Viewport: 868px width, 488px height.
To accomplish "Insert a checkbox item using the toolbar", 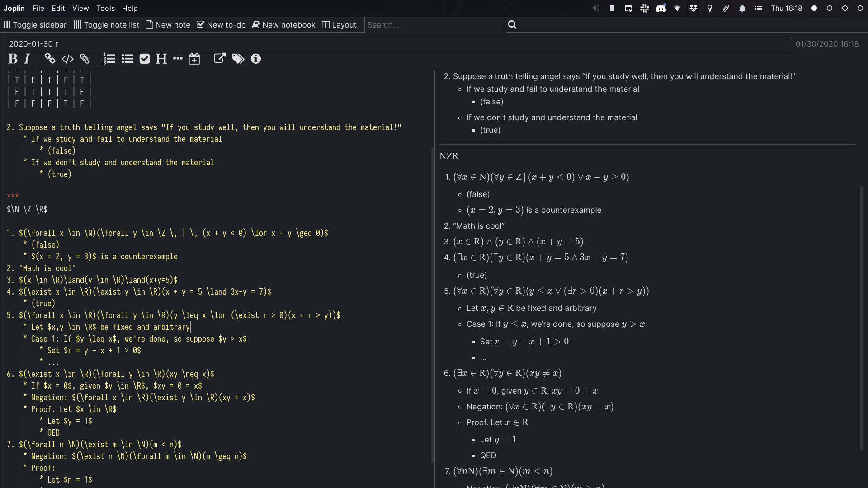I will (145, 59).
